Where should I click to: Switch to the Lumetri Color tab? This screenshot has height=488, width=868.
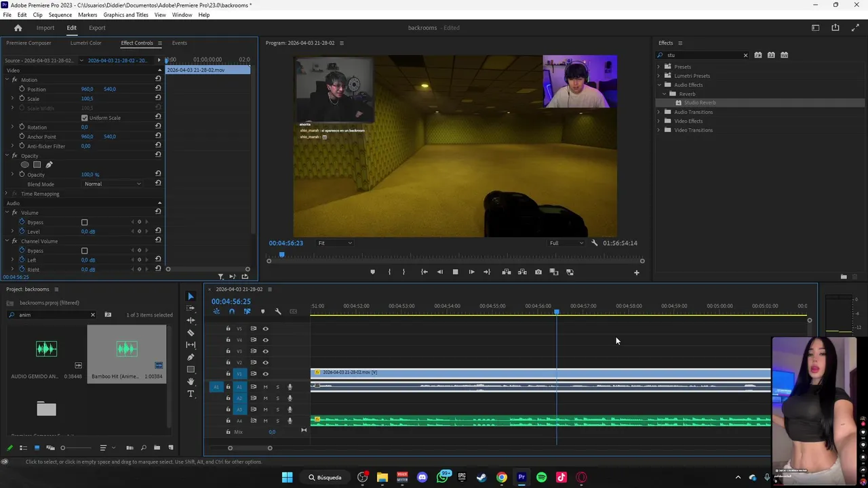[x=85, y=43]
